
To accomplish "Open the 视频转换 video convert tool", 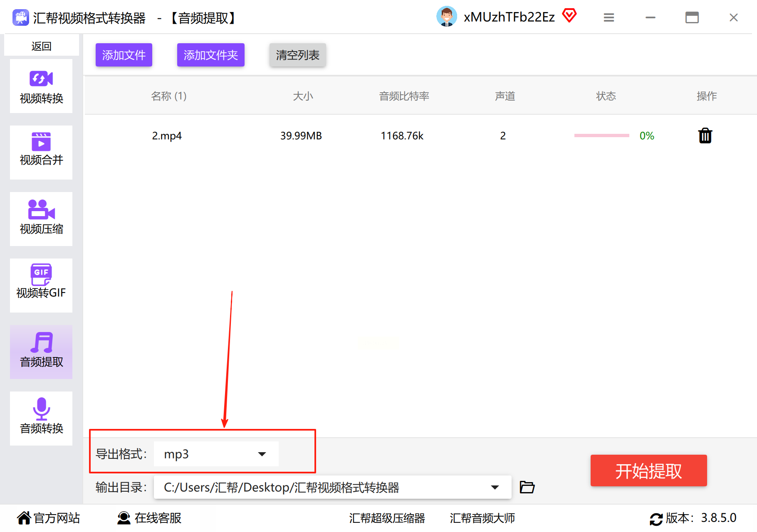I will point(41,86).
